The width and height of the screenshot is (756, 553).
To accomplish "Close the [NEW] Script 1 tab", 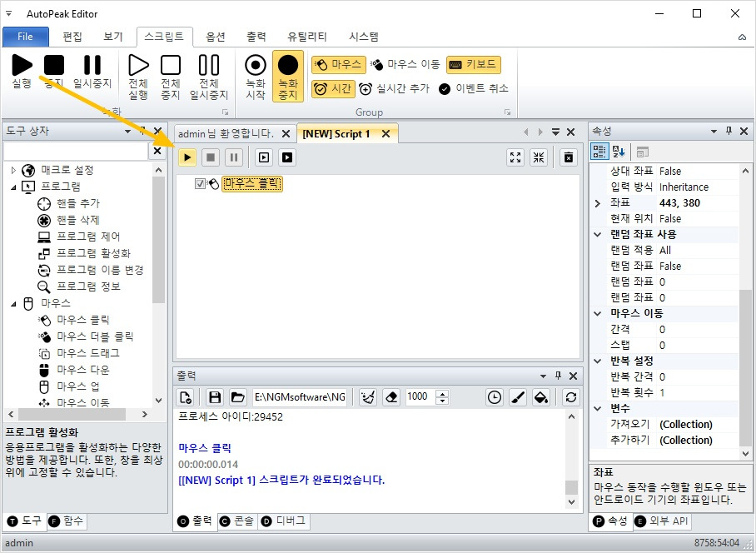I will (385, 134).
